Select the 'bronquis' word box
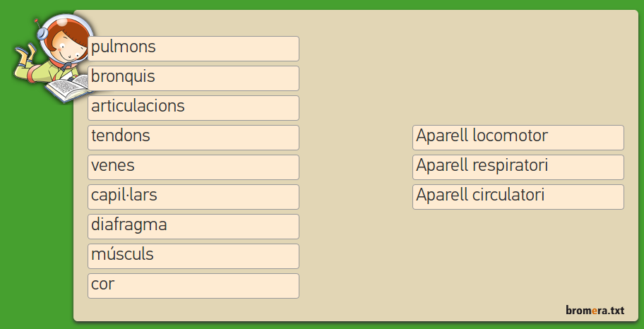The image size is (644, 329). [x=193, y=78]
